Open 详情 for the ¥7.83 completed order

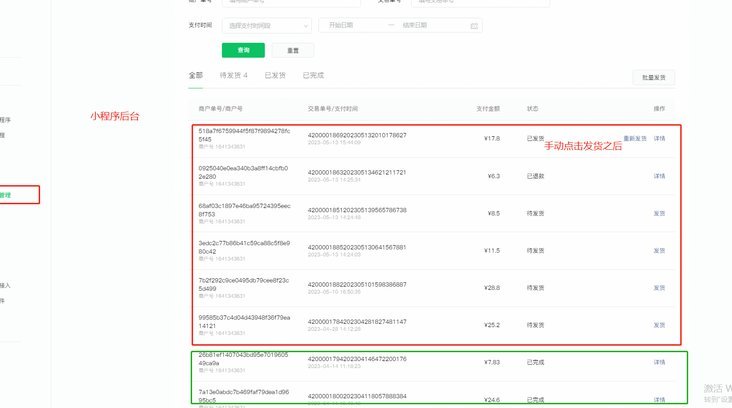point(659,362)
